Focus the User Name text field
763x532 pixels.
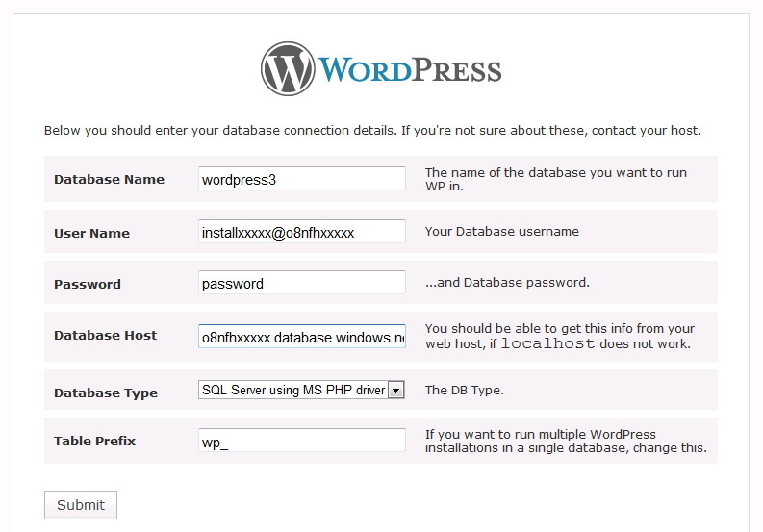click(x=302, y=231)
